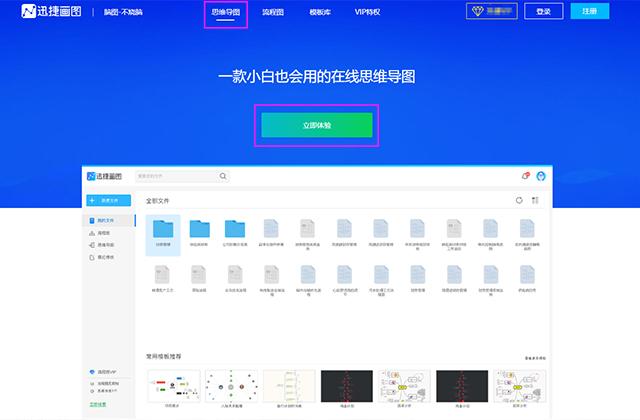This screenshot has height=420, width=640.
Task: Open the beige bracket tree template thumbnail
Action: pos(289,386)
